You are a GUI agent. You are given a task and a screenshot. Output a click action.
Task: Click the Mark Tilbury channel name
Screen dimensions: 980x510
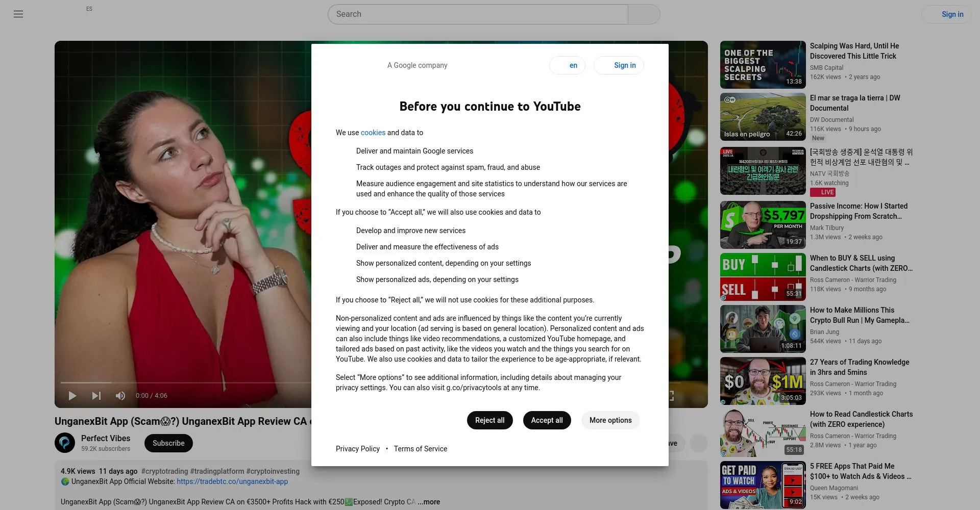pyautogui.click(x=827, y=228)
